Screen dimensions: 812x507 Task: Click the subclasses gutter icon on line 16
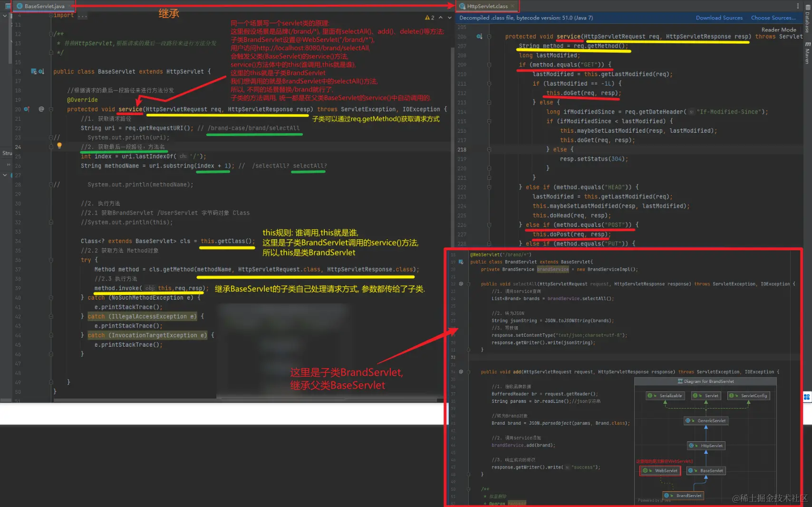[41, 71]
